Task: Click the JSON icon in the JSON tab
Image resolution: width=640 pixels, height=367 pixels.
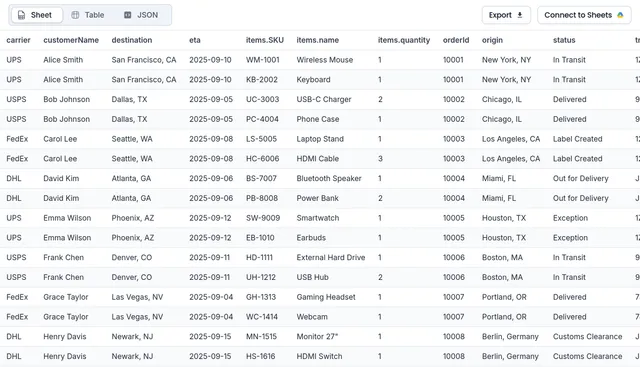Action: point(128,15)
